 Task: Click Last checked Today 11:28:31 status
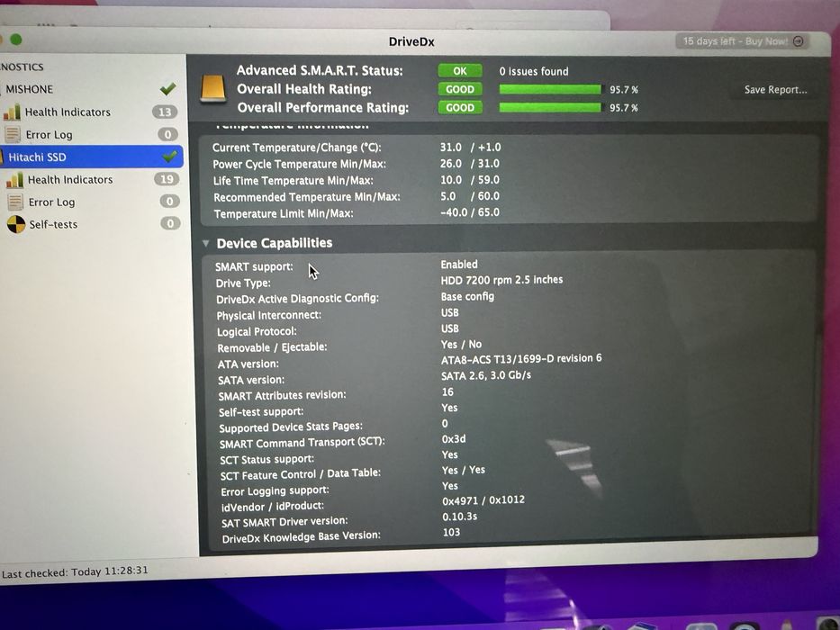(75, 572)
